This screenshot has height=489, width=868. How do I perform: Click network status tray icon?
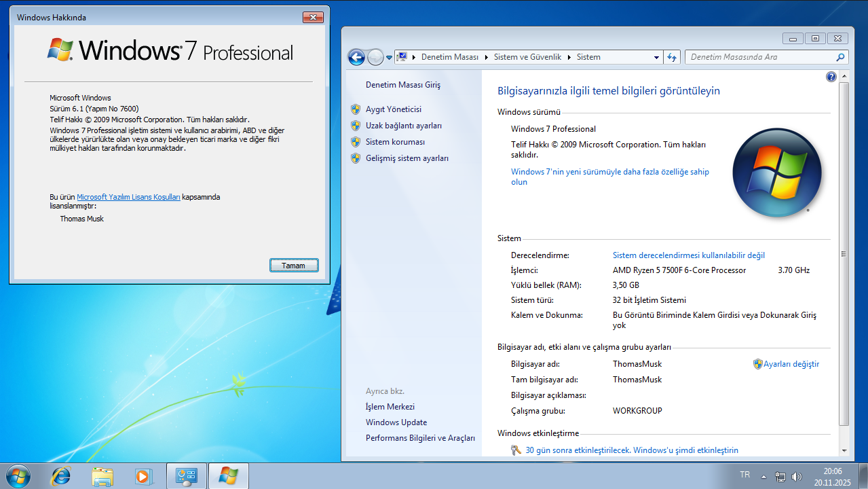pyautogui.click(x=780, y=476)
